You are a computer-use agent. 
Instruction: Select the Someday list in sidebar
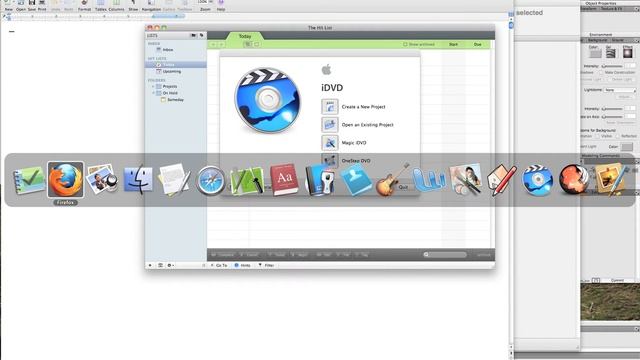coord(175,100)
